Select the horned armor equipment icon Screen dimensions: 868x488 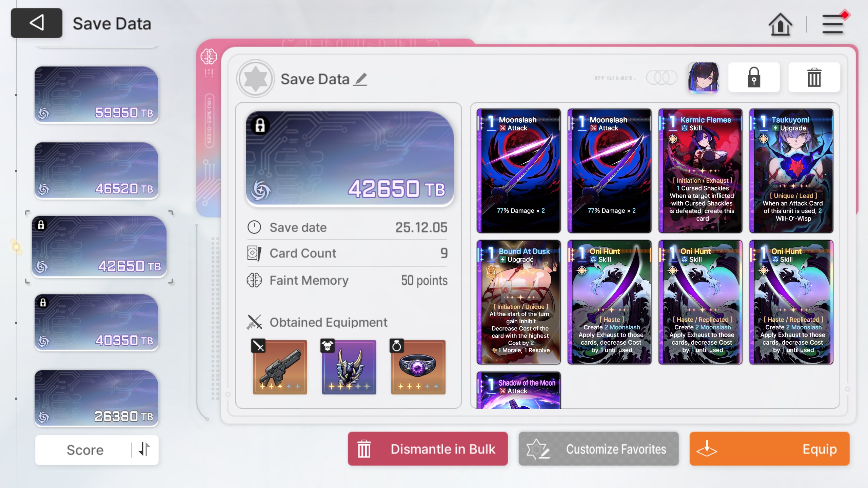click(x=349, y=367)
